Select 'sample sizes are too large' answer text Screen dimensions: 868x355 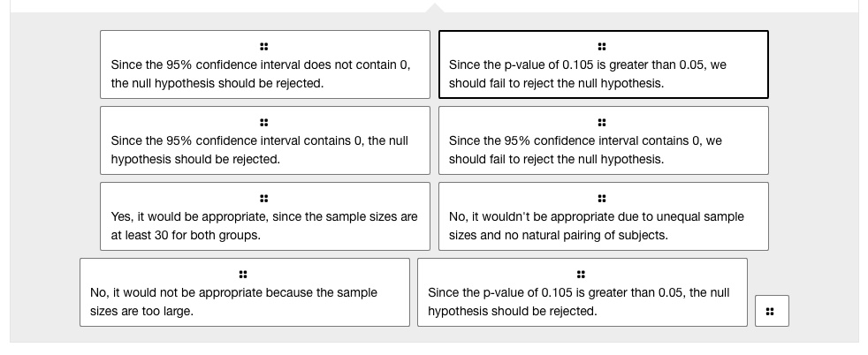point(233,302)
